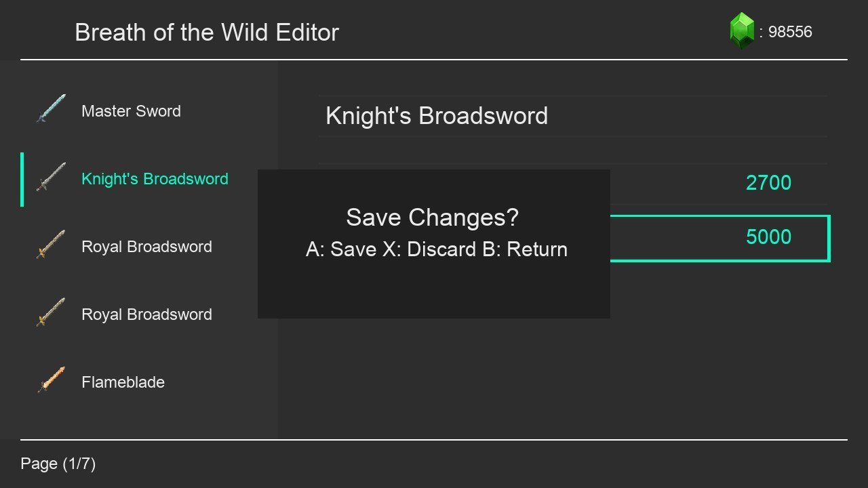The image size is (868, 488).
Task: Select B: Return in the dialog
Action: click(x=525, y=249)
